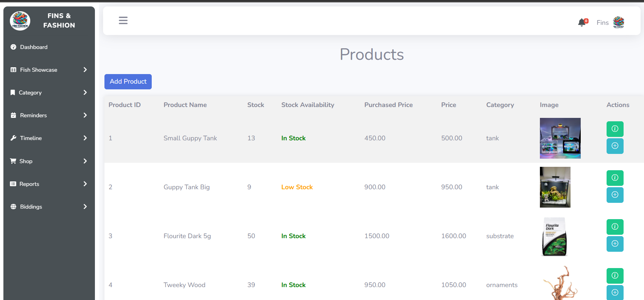
Task: View info for Guppy Tank Big
Action: (x=615, y=178)
